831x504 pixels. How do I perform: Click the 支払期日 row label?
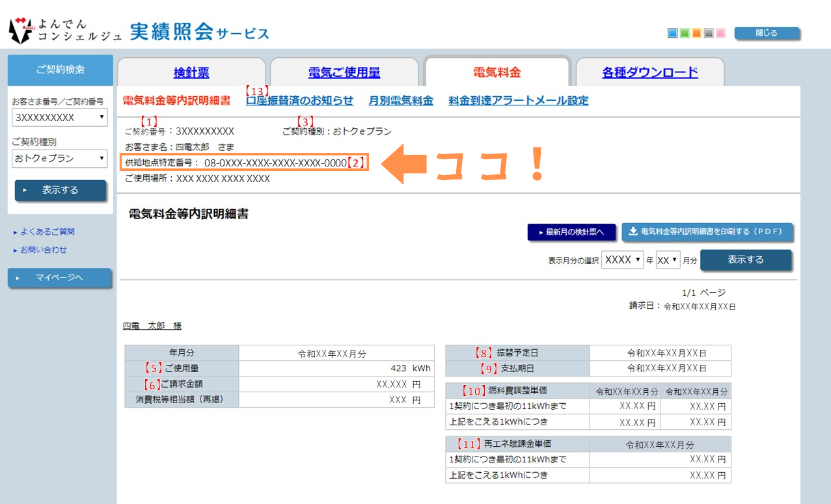point(517,369)
